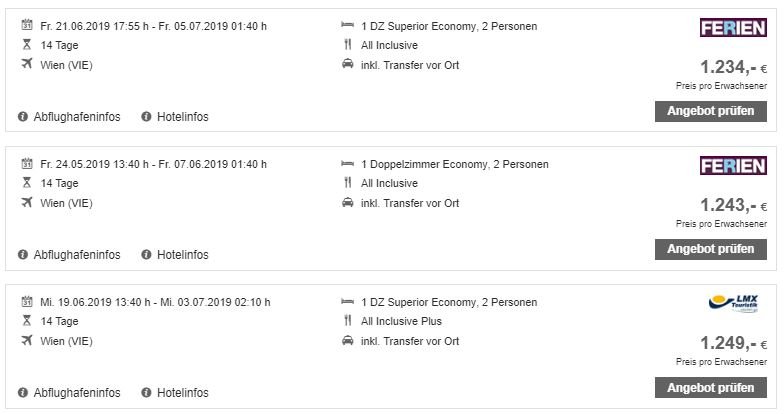
Task: Click bed icon next to Doppelzimmer Economy
Action: [x=347, y=164]
